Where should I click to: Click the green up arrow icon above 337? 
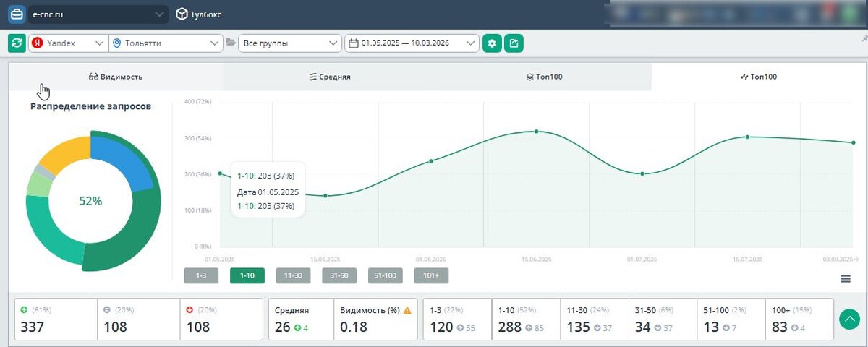[x=24, y=310]
